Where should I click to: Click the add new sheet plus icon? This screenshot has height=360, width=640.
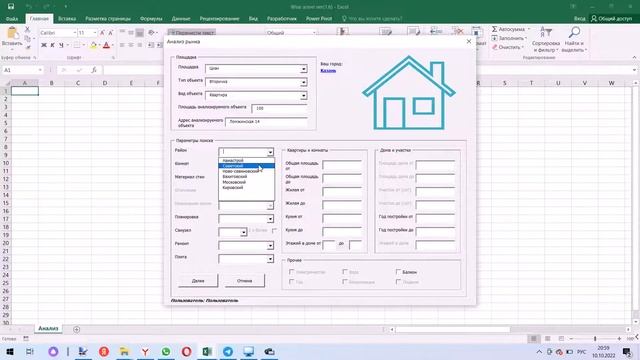[76, 329]
